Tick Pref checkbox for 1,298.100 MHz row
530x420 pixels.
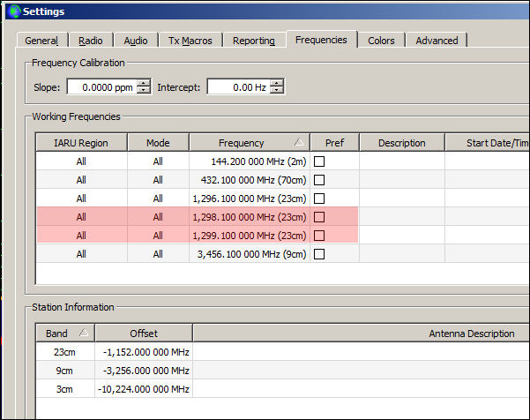pyautogui.click(x=320, y=217)
